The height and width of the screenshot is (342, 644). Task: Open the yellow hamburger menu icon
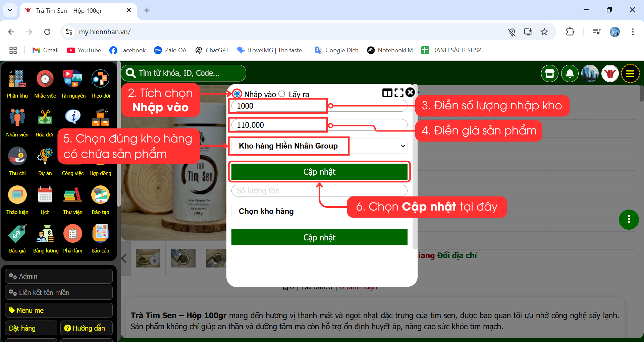630,73
